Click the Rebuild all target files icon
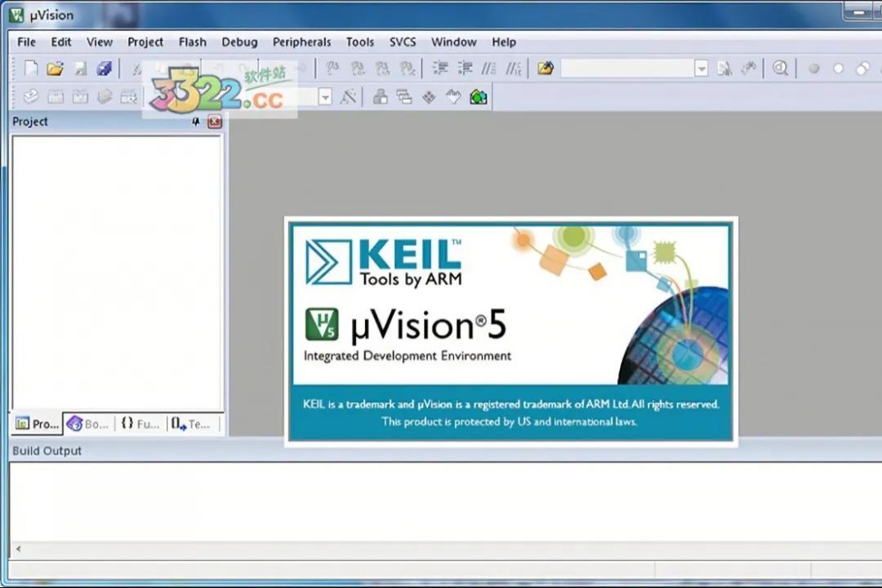The height and width of the screenshot is (588, 882). (x=80, y=97)
